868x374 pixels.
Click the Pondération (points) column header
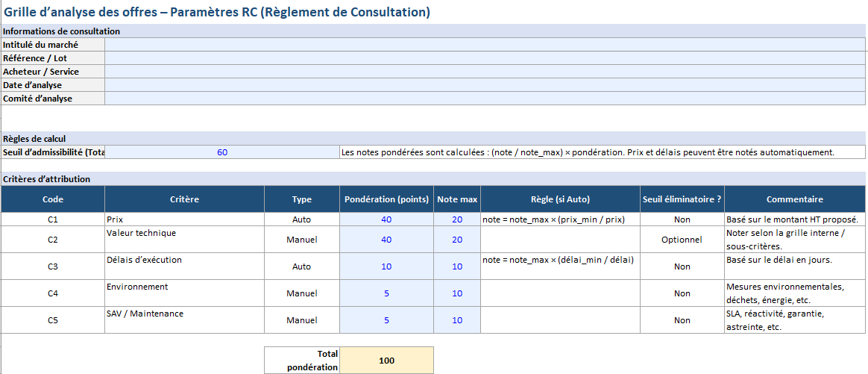click(x=386, y=199)
